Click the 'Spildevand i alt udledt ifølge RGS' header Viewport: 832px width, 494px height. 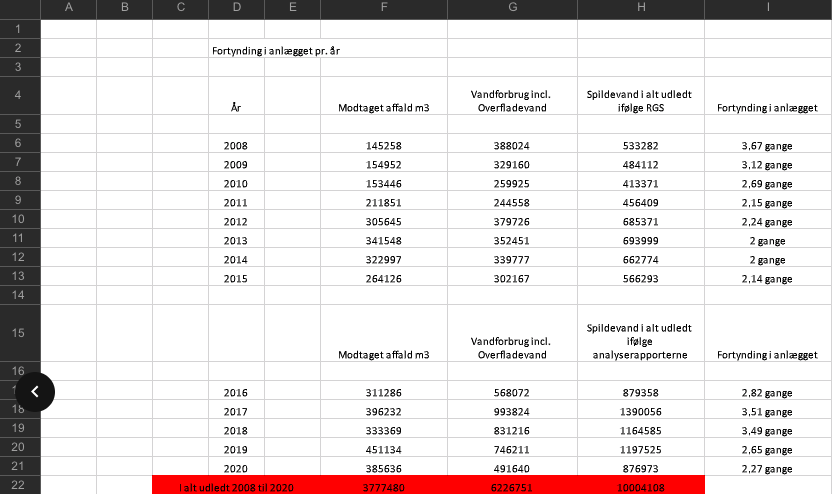click(x=640, y=101)
